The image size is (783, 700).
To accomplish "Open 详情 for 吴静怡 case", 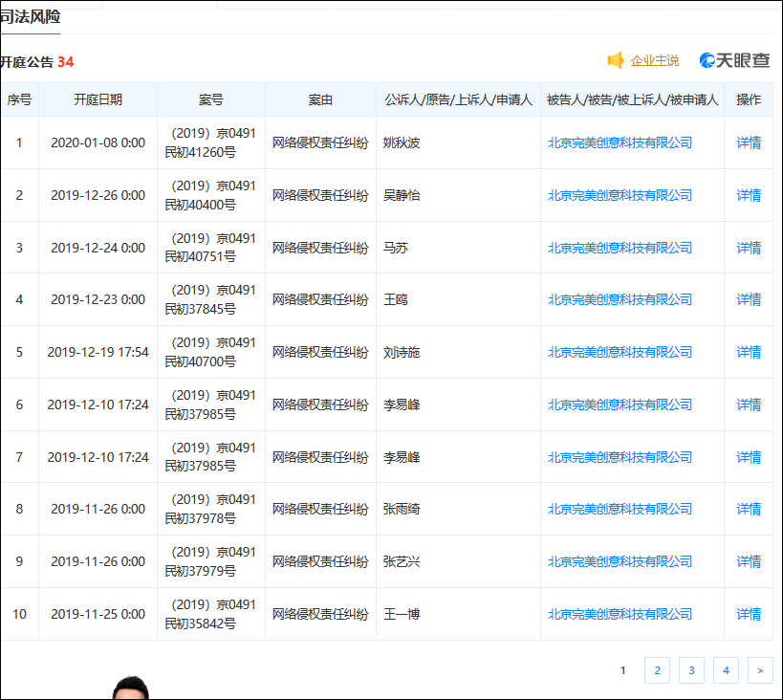I will (x=749, y=195).
